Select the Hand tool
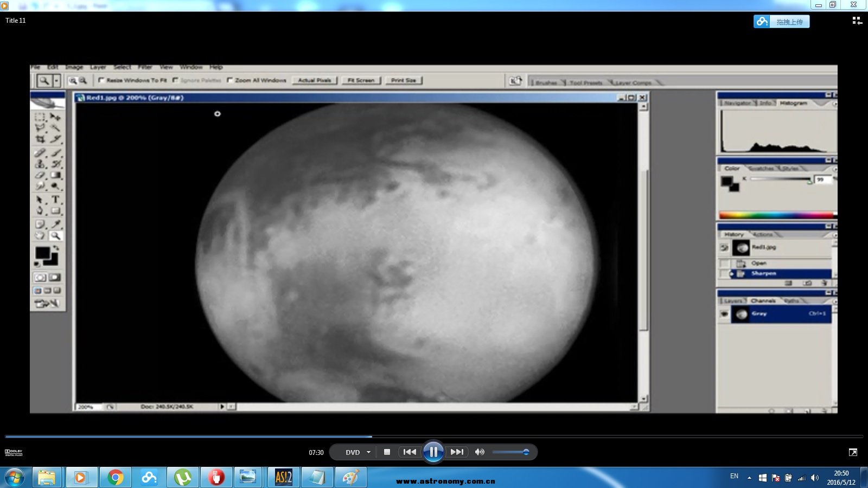 pos(40,235)
